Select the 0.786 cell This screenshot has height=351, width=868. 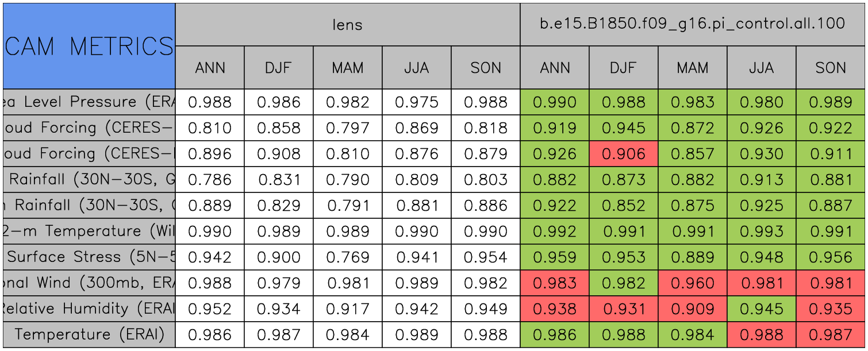[x=210, y=180]
